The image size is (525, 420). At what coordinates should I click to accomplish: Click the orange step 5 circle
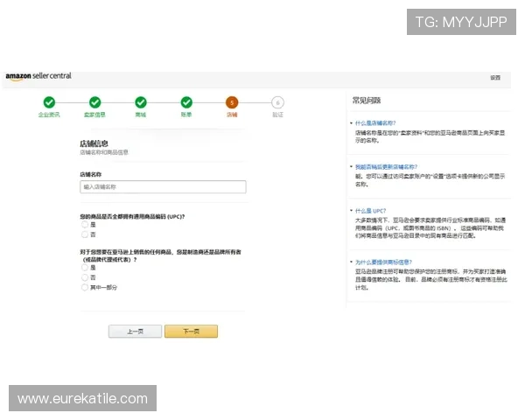(x=232, y=102)
